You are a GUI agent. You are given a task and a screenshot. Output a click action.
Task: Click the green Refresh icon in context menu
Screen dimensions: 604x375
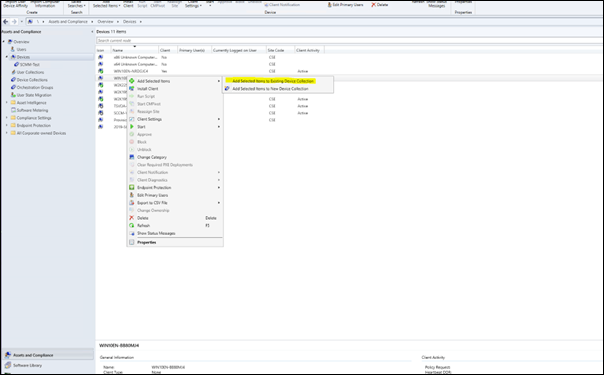[132, 226]
